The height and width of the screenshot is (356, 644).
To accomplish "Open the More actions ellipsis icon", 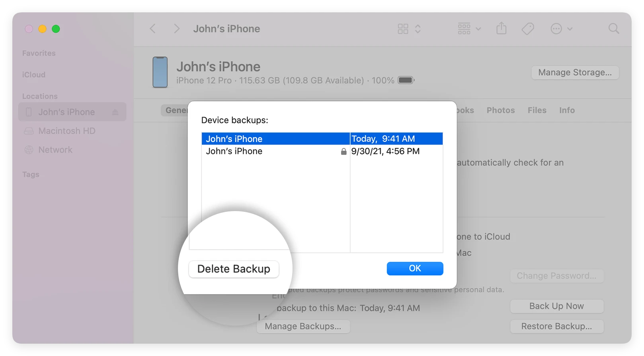I will pos(556,29).
